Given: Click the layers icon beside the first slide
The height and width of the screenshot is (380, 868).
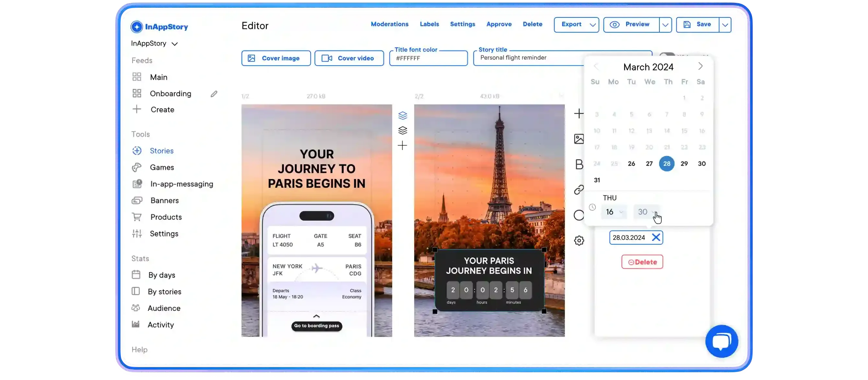Looking at the screenshot, I should (403, 115).
